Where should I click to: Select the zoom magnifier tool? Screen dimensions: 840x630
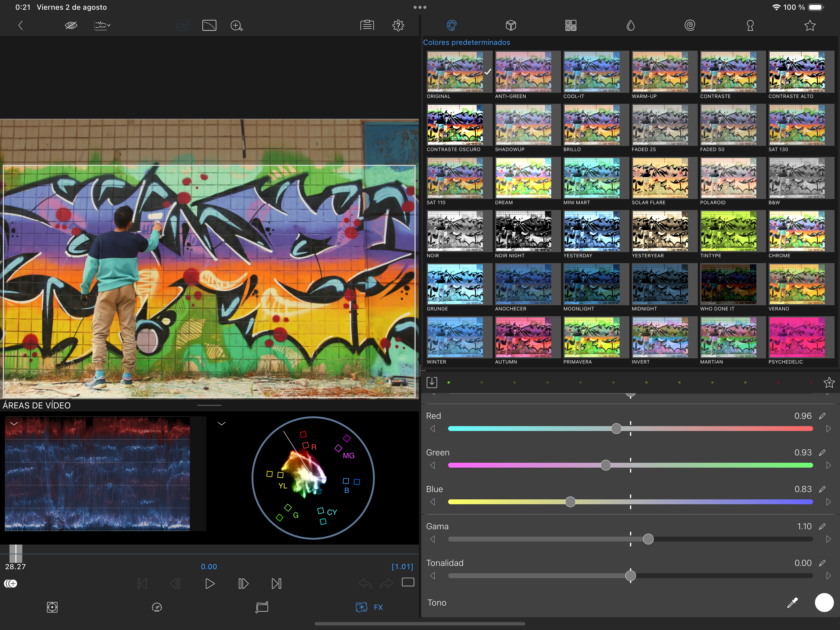coord(236,25)
